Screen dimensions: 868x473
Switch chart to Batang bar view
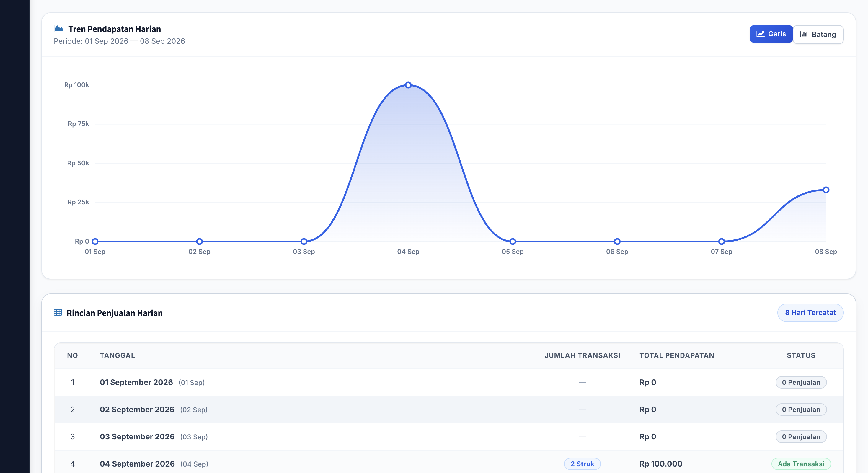pyautogui.click(x=818, y=34)
